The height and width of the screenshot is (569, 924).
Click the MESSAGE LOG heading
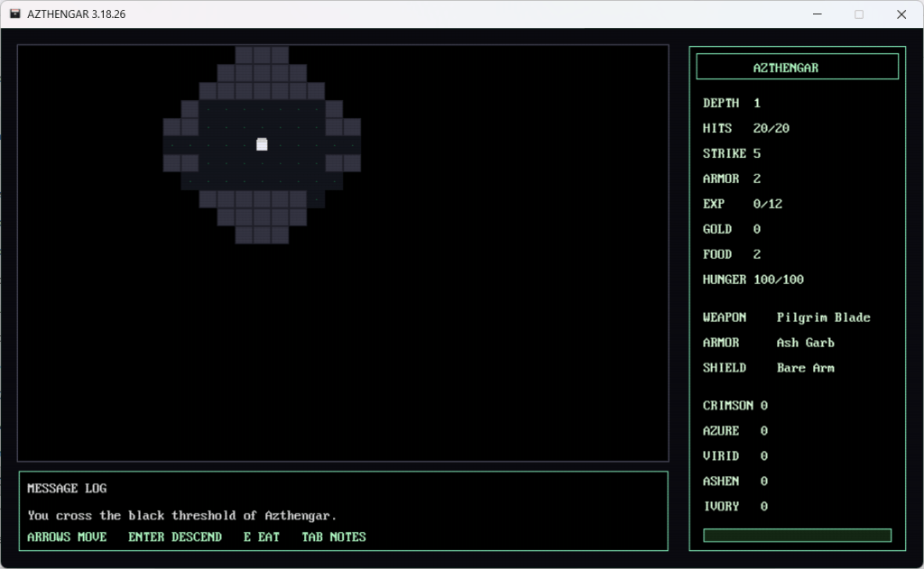tap(67, 489)
